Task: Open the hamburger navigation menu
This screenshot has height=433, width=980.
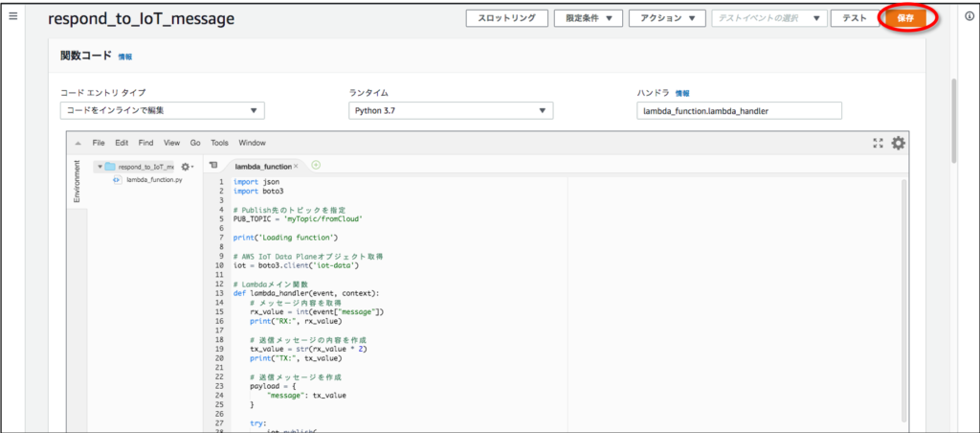Action: [x=12, y=18]
